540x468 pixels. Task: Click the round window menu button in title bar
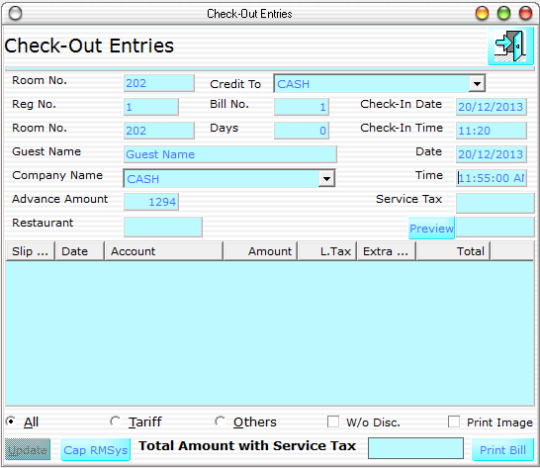15,14
